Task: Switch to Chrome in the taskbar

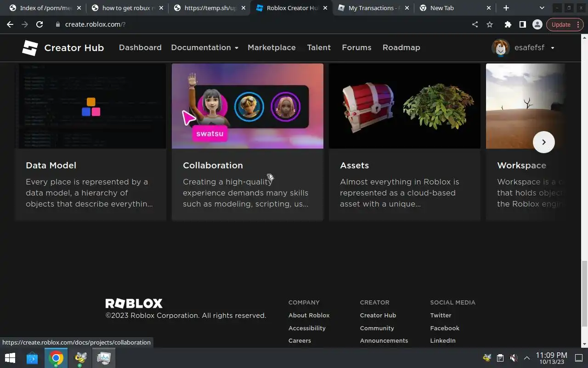Action: pos(56,357)
